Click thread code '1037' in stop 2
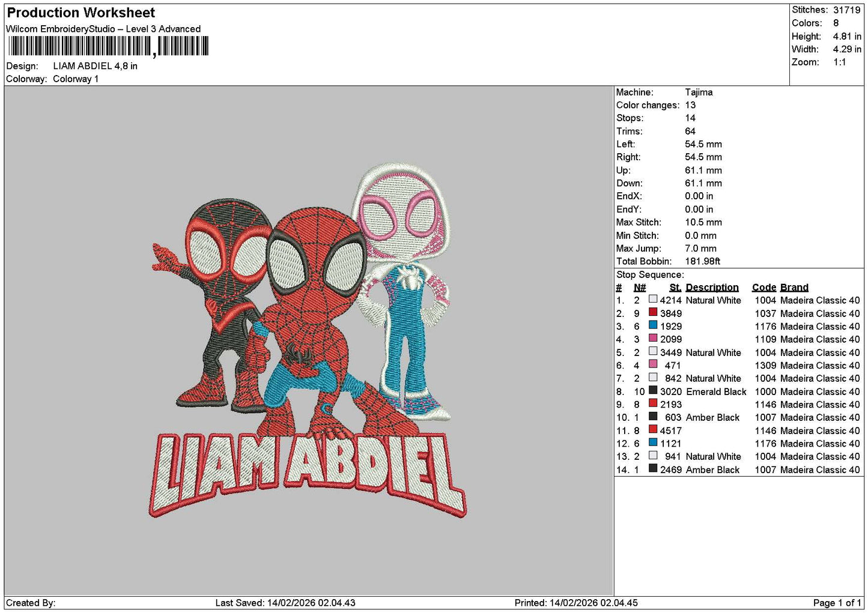The image size is (868, 613). tap(765, 313)
